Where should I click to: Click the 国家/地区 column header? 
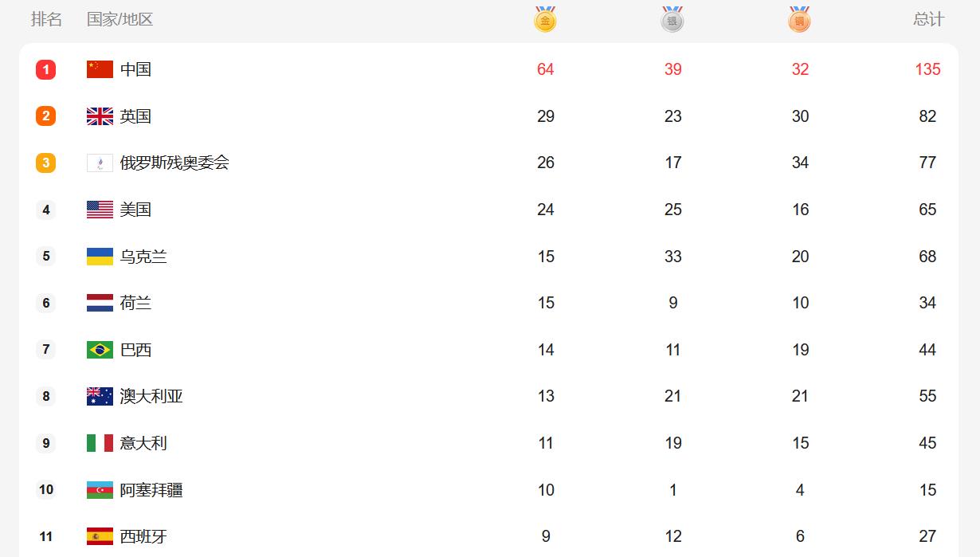click(x=120, y=20)
